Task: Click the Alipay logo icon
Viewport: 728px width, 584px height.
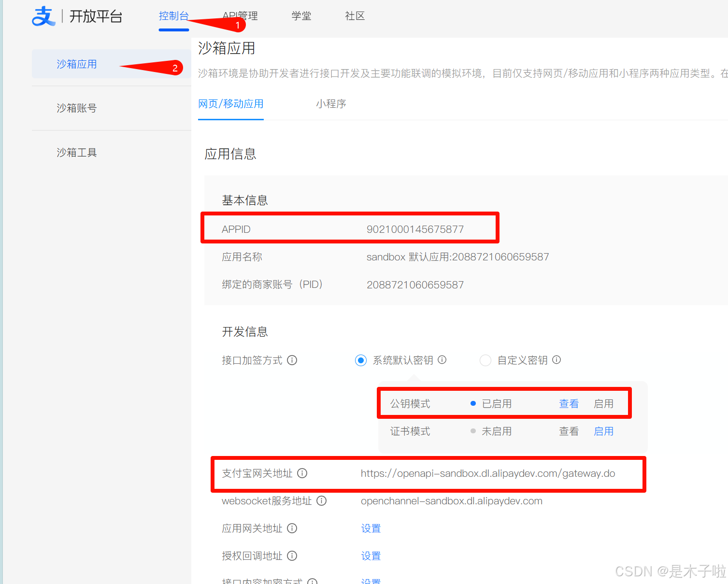Action: pos(43,16)
